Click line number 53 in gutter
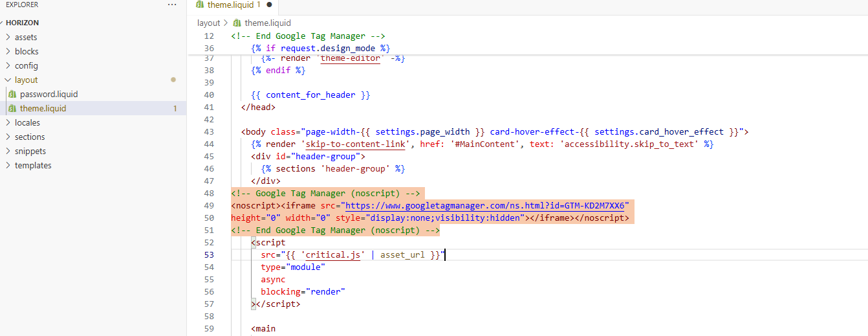868x336 pixels. 208,254
